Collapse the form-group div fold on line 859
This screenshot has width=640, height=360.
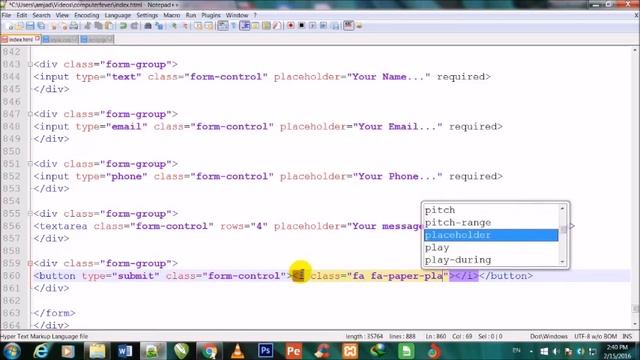30,264
